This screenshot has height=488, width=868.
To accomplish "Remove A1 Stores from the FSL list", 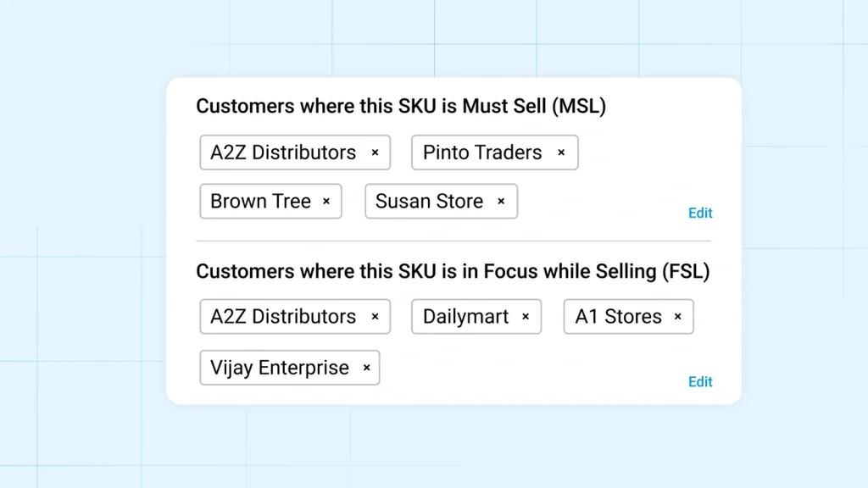I will [677, 317].
